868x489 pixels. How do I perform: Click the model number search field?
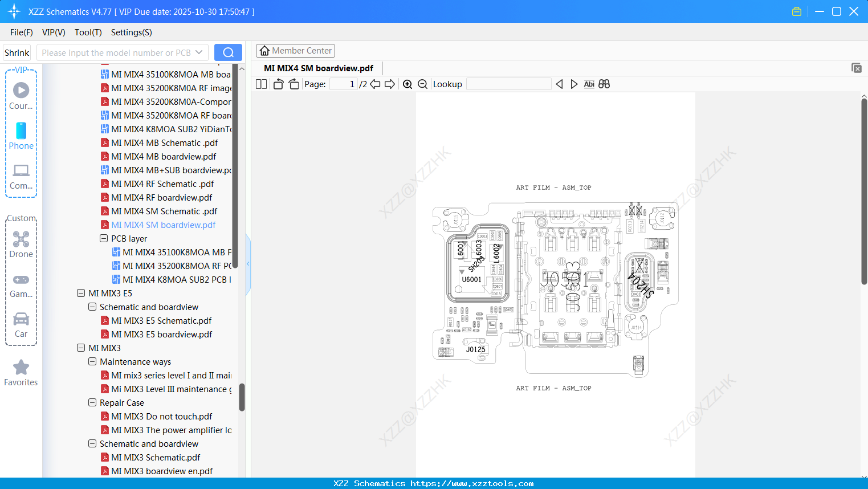pos(117,52)
